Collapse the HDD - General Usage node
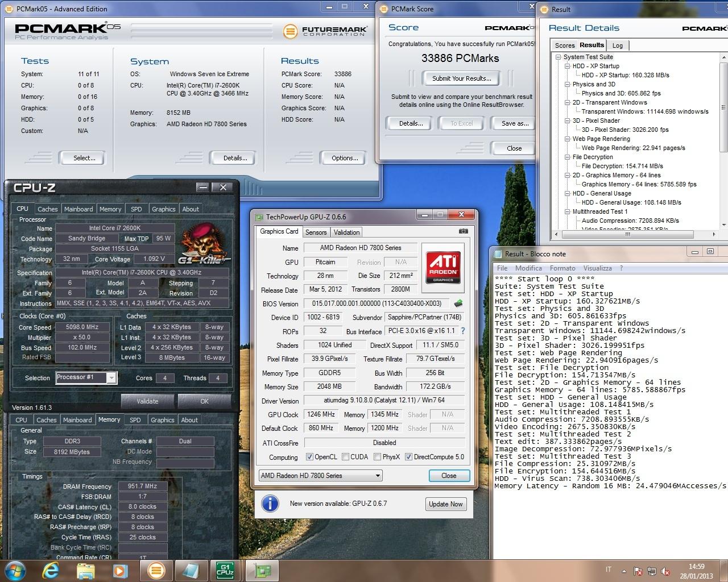This screenshot has height=582, width=728. 568,193
